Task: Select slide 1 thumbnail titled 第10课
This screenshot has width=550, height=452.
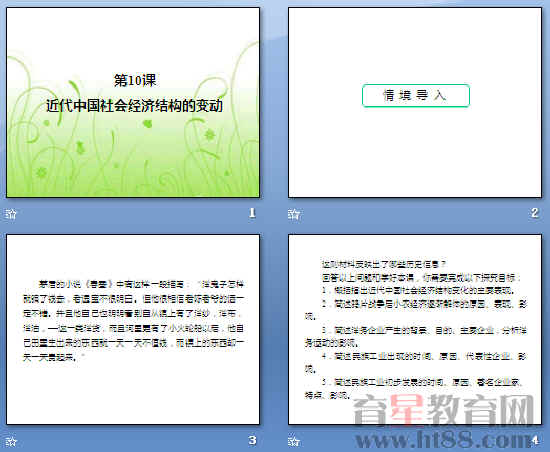Action: coord(133,102)
